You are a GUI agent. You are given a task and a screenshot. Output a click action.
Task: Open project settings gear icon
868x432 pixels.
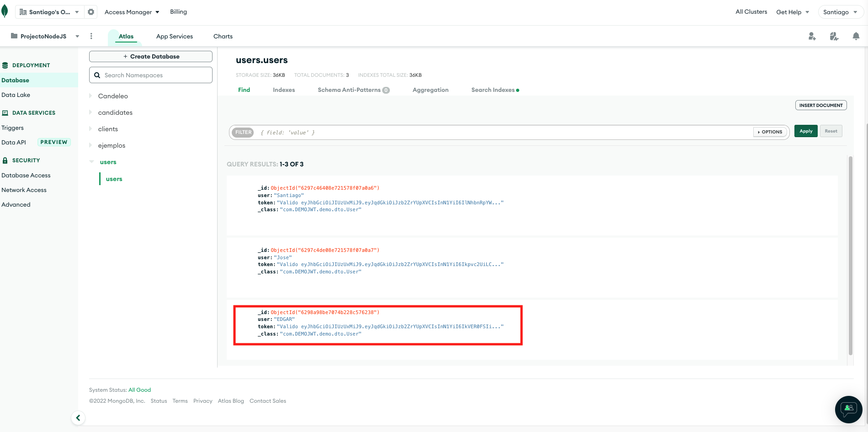tap(91, 11)
